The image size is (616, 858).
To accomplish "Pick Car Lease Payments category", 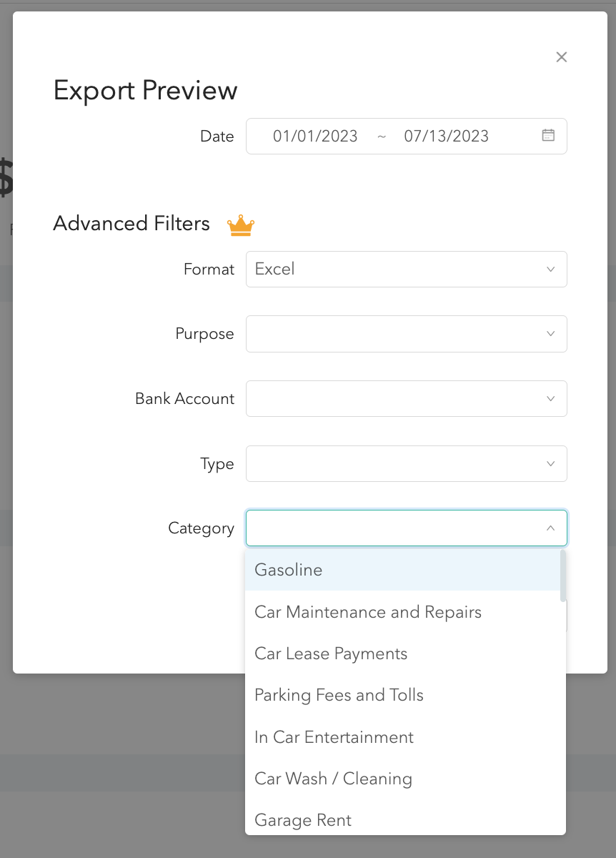I will (403, 654).
